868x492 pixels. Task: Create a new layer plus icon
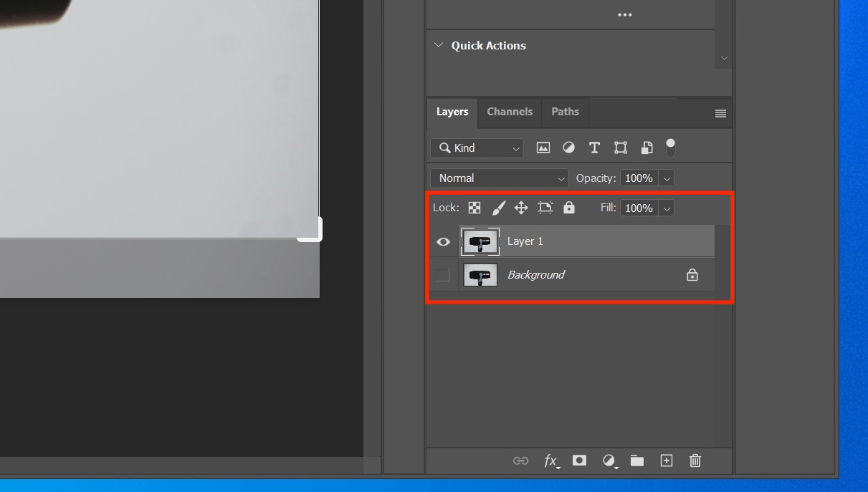coord(667,460)
